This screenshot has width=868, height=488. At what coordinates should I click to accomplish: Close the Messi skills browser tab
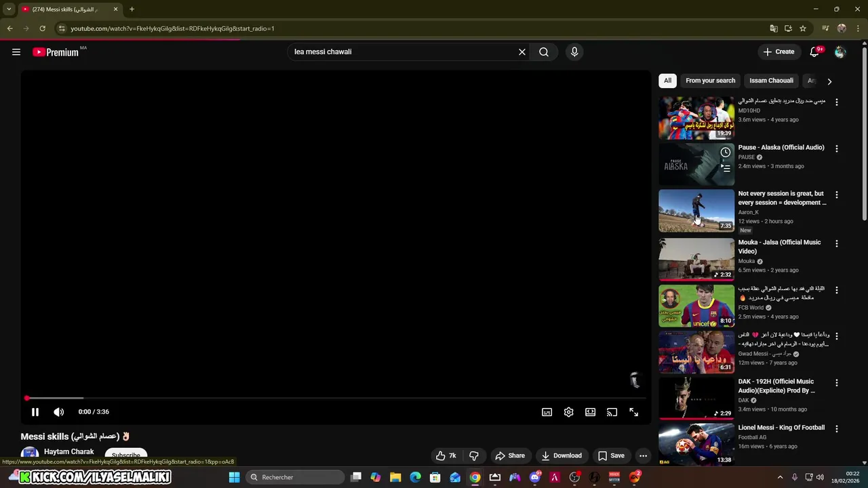115,9
